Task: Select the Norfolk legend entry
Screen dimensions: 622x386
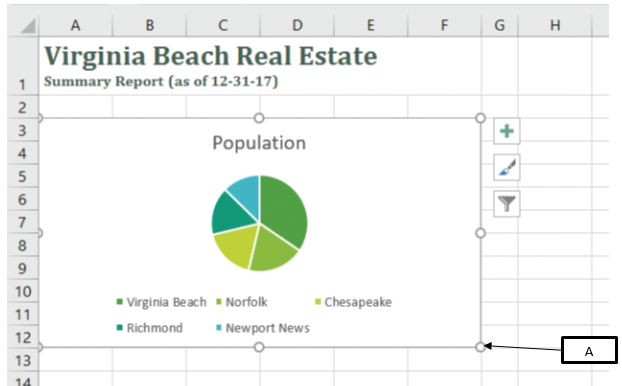Action: tap(242, 302)
